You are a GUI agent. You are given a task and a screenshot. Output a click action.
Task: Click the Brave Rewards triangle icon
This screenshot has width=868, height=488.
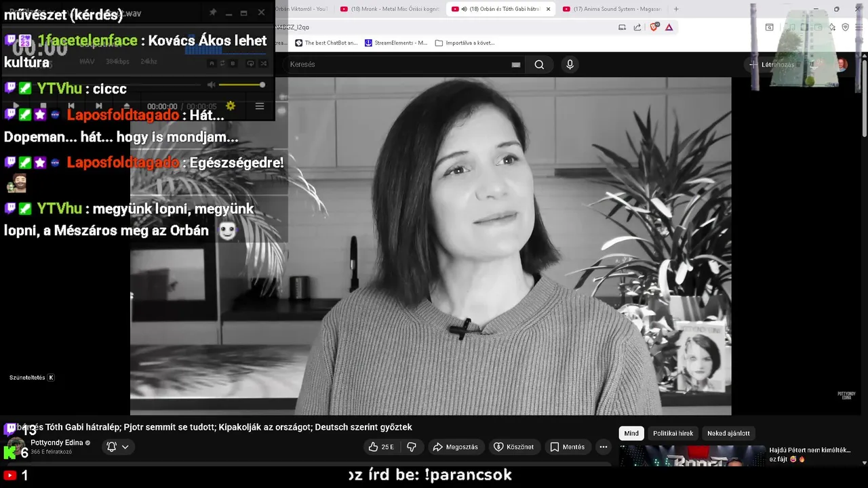point(669,27)
